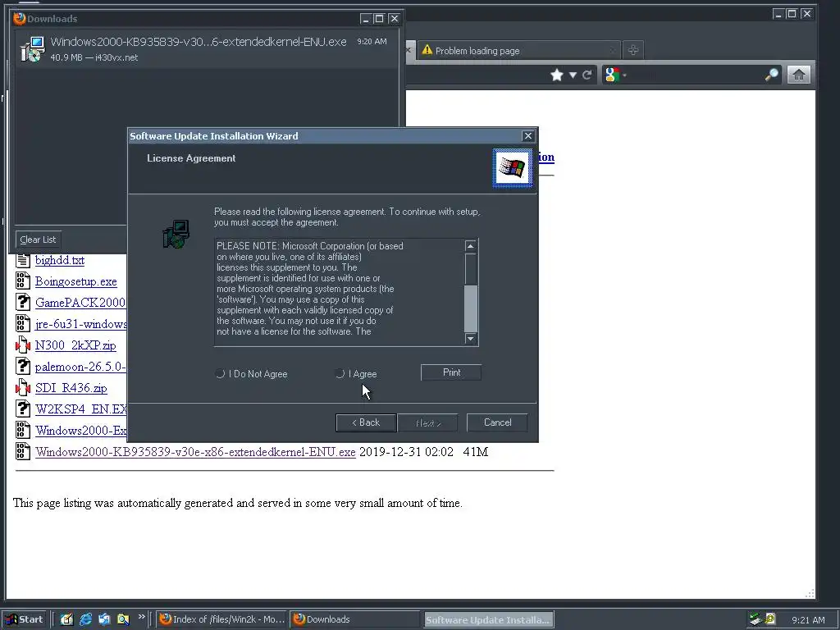Screen dimensions: 840x630
Task: Switch to Downloads taskbar button
Action: (x=355, y=619)
